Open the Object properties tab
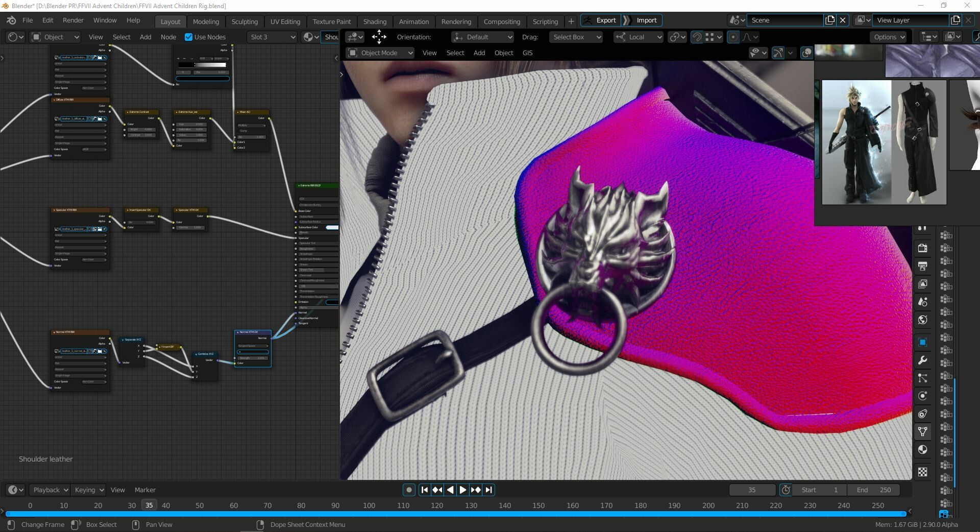 click(x=922, y=342)
